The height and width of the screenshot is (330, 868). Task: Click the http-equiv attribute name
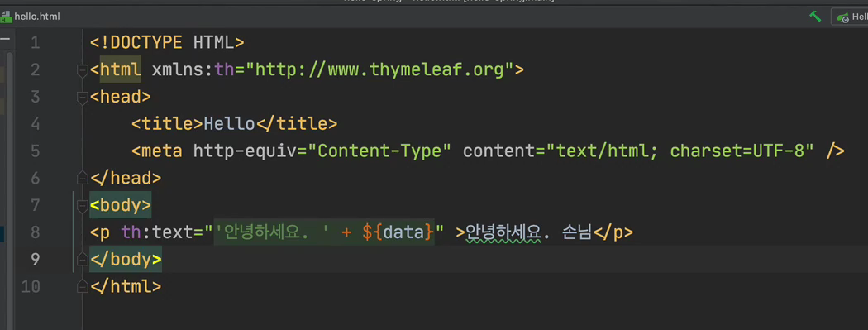tap(245, 151)
